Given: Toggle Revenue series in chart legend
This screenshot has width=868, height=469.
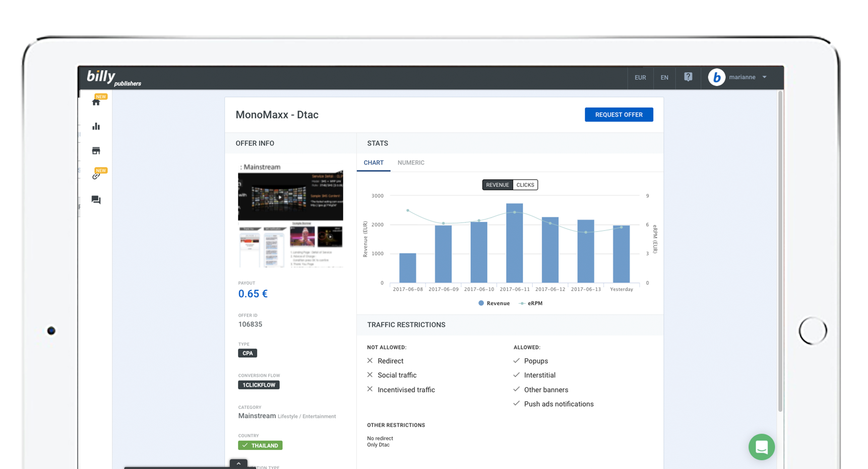Looking at the screenshot, I should [x=494, y=303].
